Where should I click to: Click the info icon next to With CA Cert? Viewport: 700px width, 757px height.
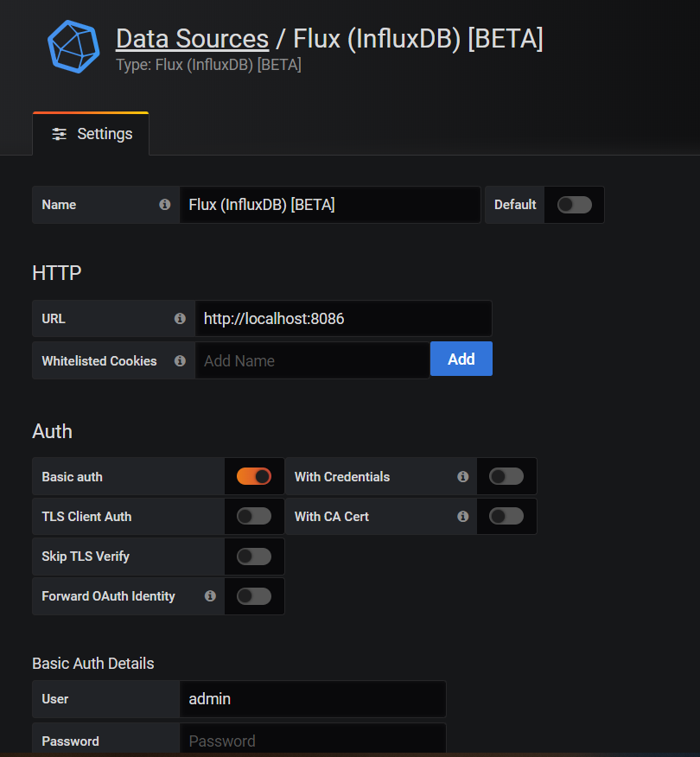pos(462,516)
